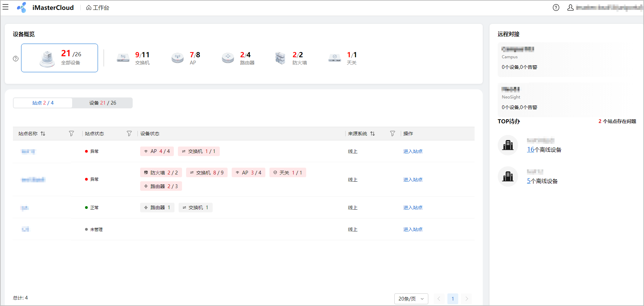
Task: Expand the 20条/页 page size dropdown
Action: (411, 299)
